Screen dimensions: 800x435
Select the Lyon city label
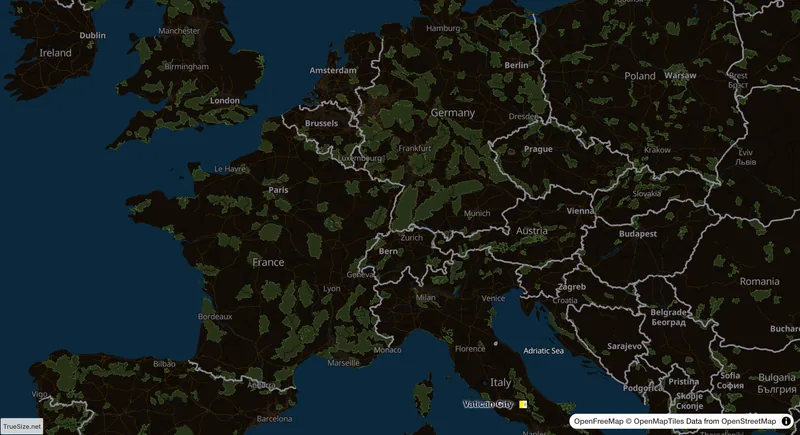pos(332,289)
